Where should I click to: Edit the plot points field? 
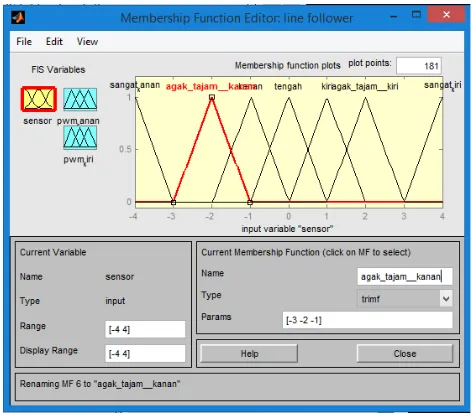(x=419, y=66)
